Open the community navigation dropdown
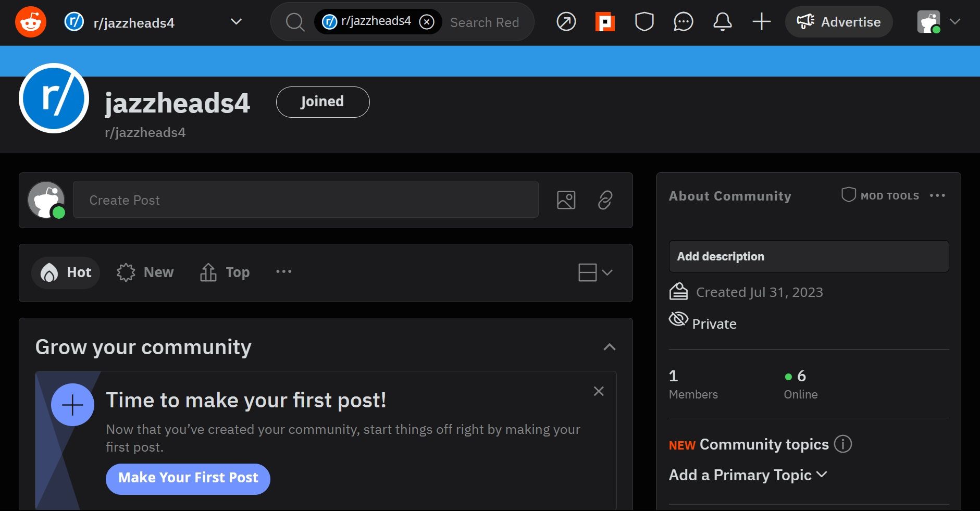 tap(236, 22)
